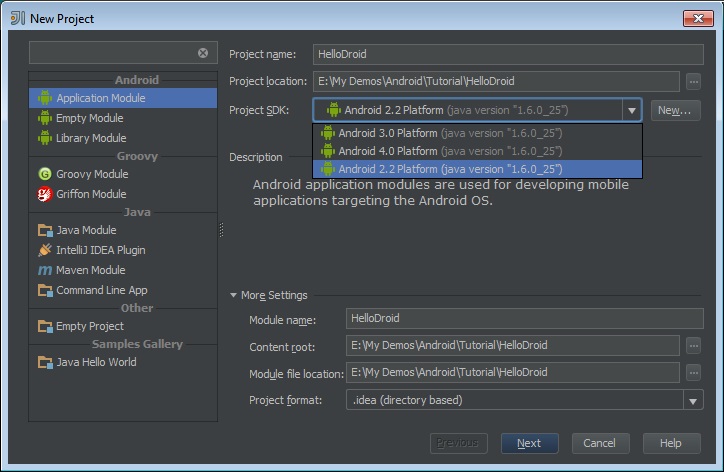Click the IntelliJ IDEA Plugin plug icon
Screen dimensions: 724x472
coord(45,250)
